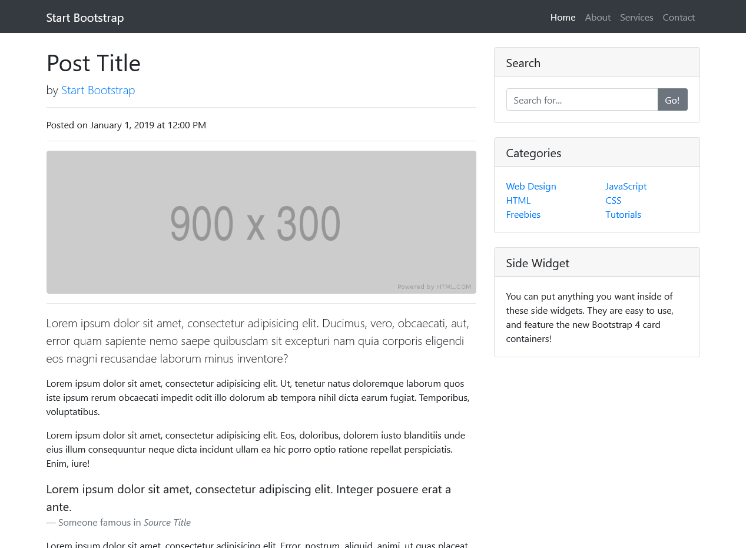Click the Side Widget card header
Viewport: 756px width, 548px height.
click(596, 263)
